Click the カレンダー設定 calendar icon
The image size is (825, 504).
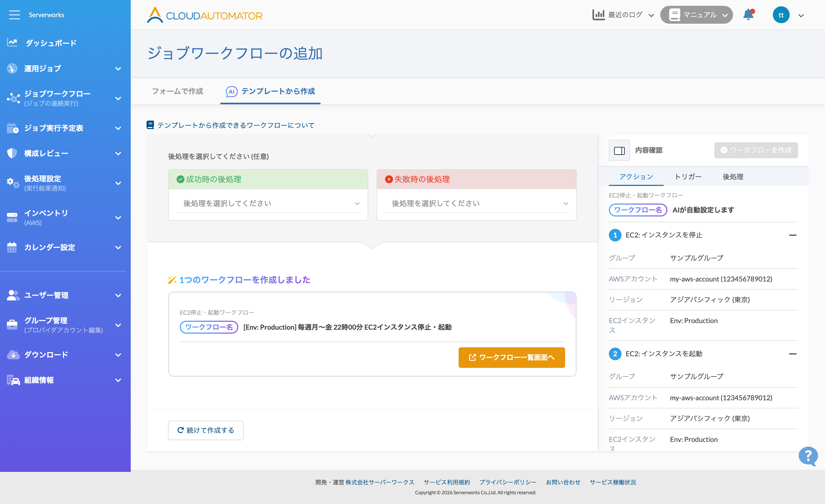12,247
